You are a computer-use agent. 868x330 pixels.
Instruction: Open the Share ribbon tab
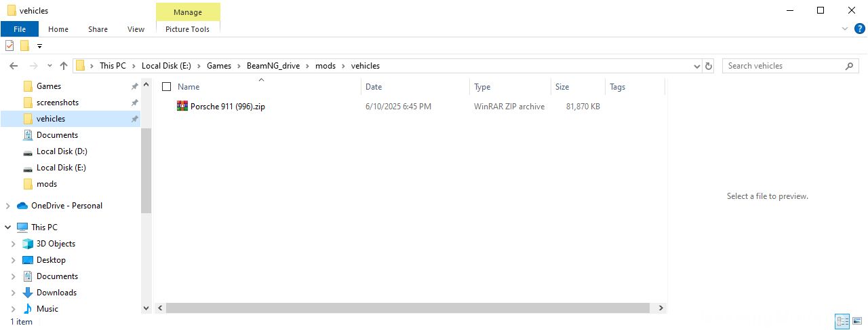pos(98,29)
